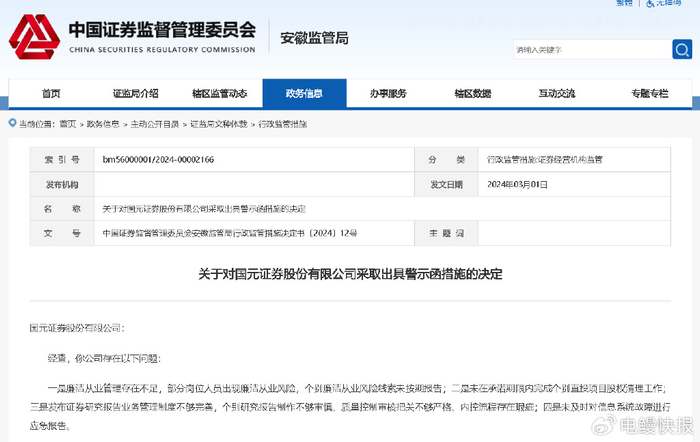
Task: Switch to traditional Chinese via 繁體 link
Action: (625, 3)
